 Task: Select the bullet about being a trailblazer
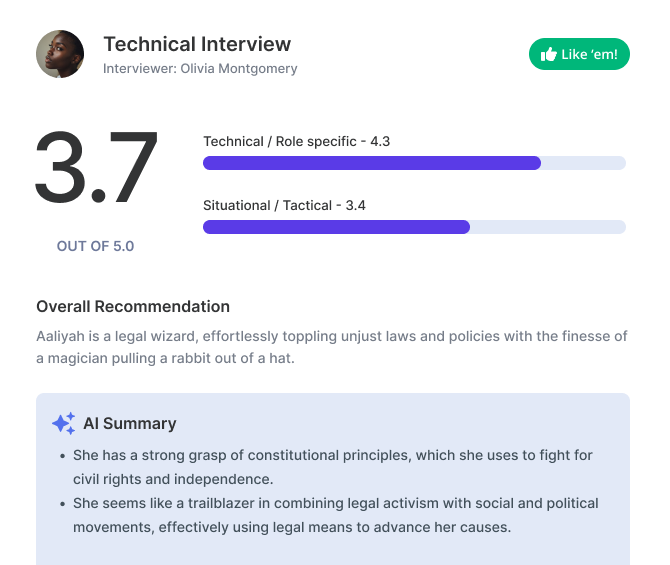[x=336, y=515]
